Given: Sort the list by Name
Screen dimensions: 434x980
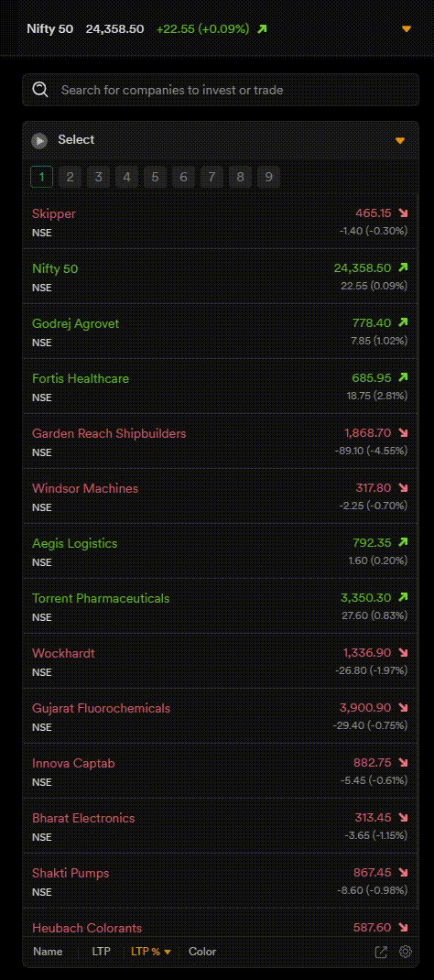Looking at the screenshot, I should [x=49, y=952].
